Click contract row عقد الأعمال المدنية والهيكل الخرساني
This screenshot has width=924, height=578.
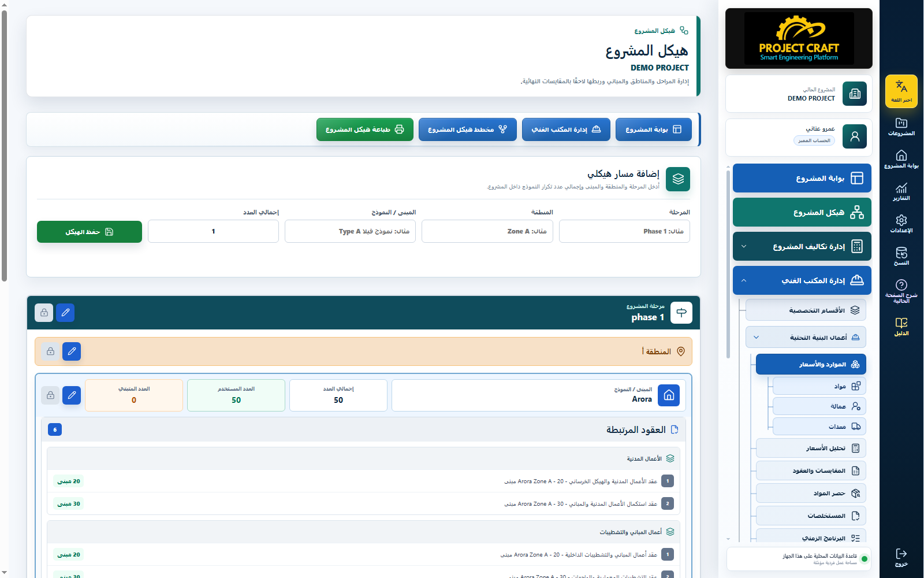click(x=363, y=481)
